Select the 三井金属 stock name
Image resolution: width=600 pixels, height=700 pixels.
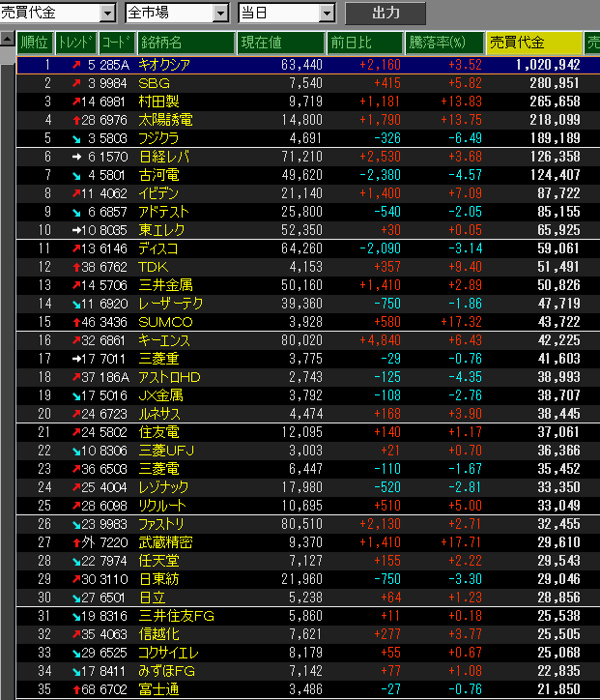click(x=165, y=285)
